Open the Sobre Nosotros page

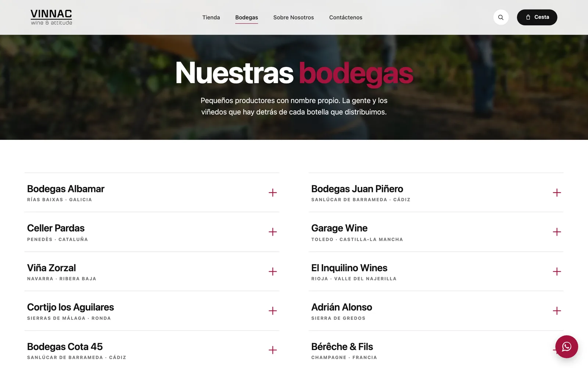point(294,17)
